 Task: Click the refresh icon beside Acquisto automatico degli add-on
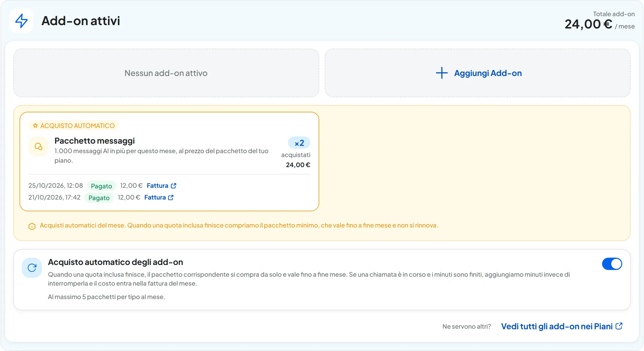(x=32, y=268)
